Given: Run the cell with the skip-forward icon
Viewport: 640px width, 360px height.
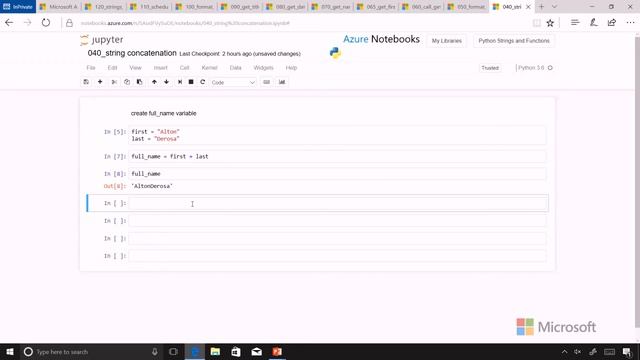Looking at the screenshot, I should [180, 82].
